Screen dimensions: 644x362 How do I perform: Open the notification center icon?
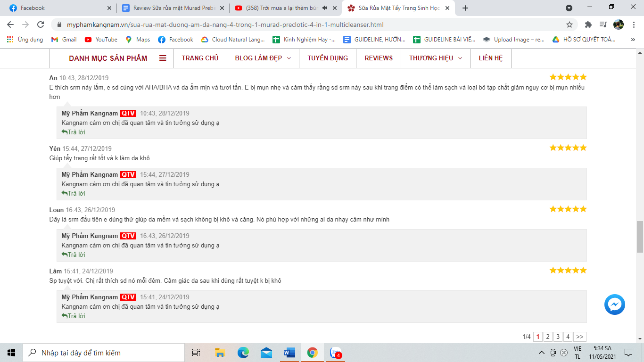pos(628,353)
